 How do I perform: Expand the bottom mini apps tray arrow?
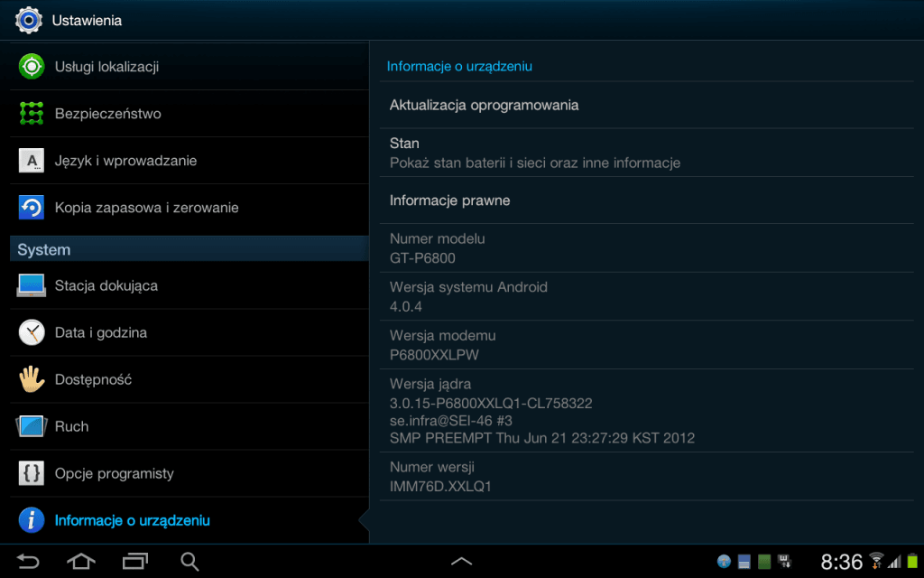coord(461,562)
